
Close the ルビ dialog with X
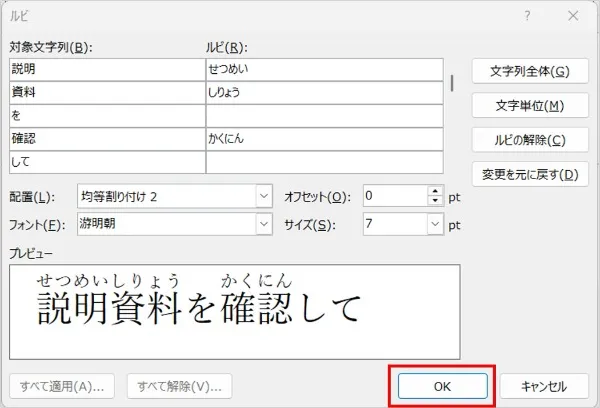pos(573,16)
